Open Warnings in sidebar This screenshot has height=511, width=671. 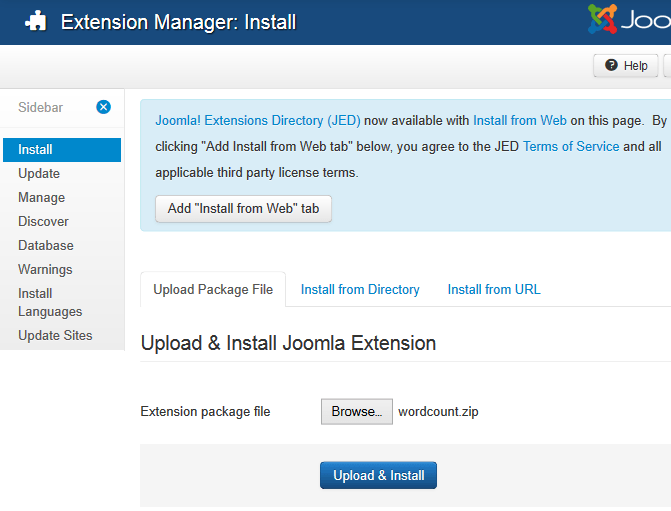tap(45, 269)
